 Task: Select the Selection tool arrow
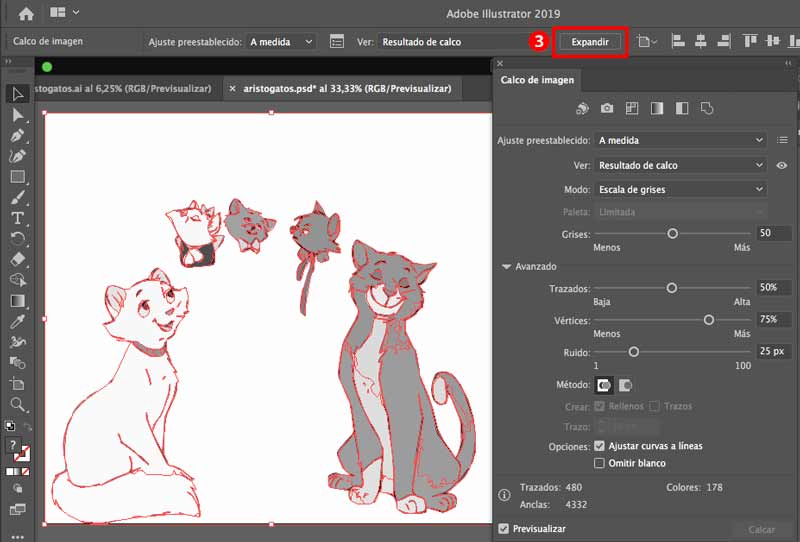pos(17,94)
